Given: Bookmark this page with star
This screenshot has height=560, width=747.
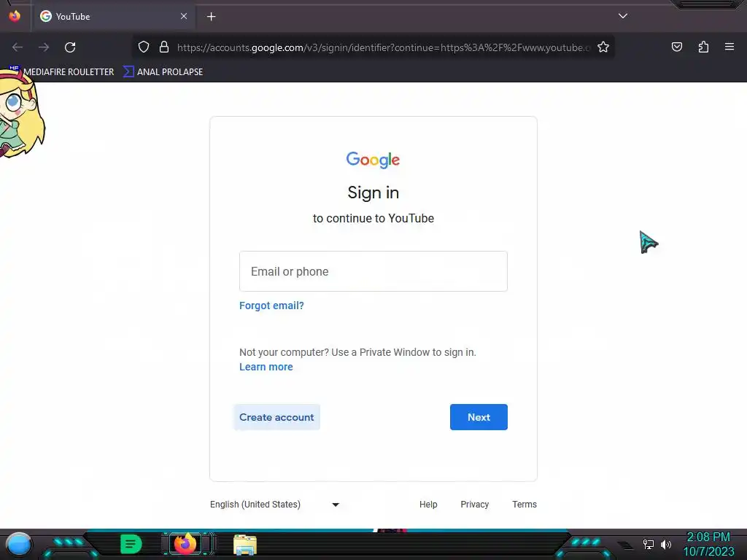Looking at the screenshot, I should pos(603,47).
